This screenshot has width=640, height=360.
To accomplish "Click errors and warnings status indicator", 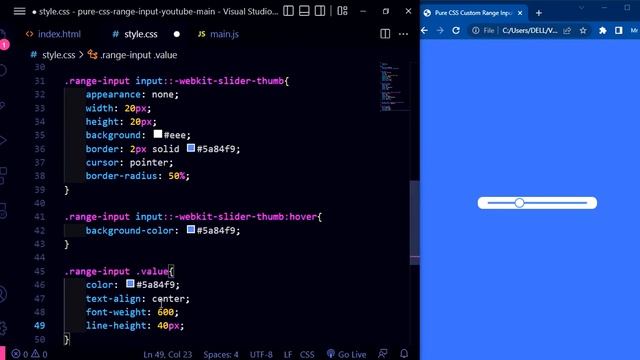I will point(29,354).
